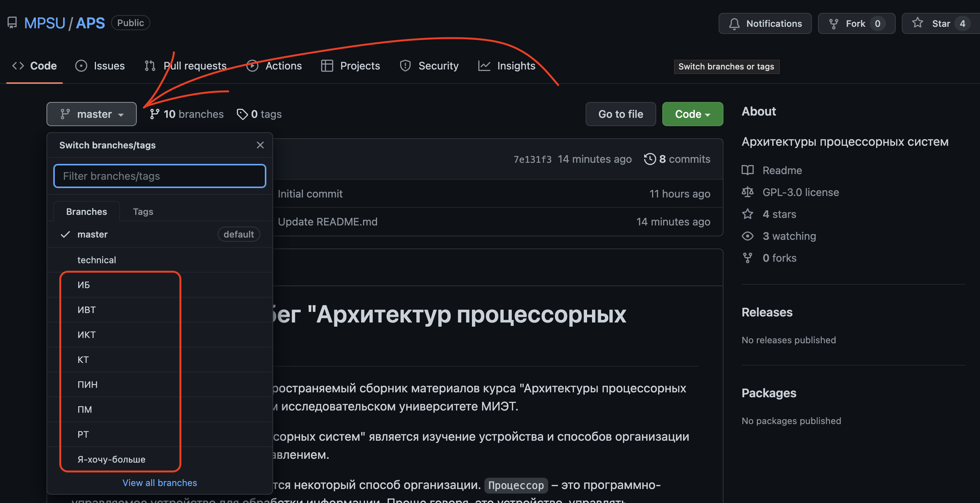Switch to the Tags tab
980x503 pixels.
(143, 211)
